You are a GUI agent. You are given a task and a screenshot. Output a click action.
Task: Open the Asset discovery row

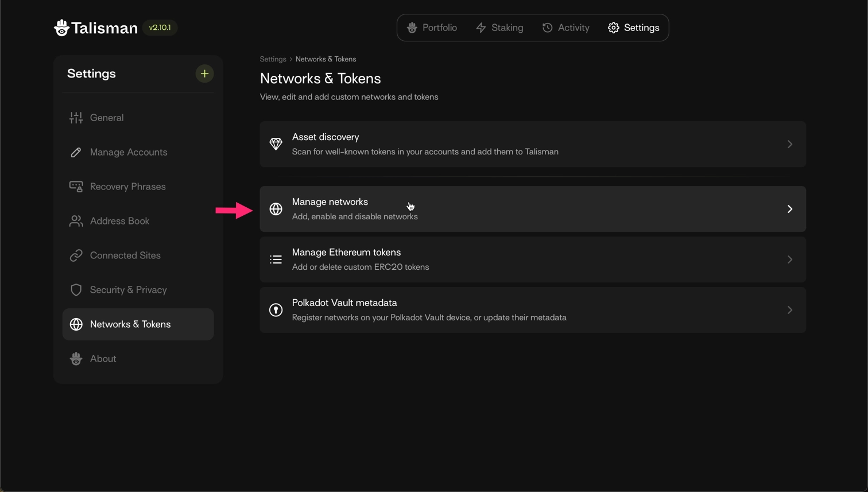(533, 144)
